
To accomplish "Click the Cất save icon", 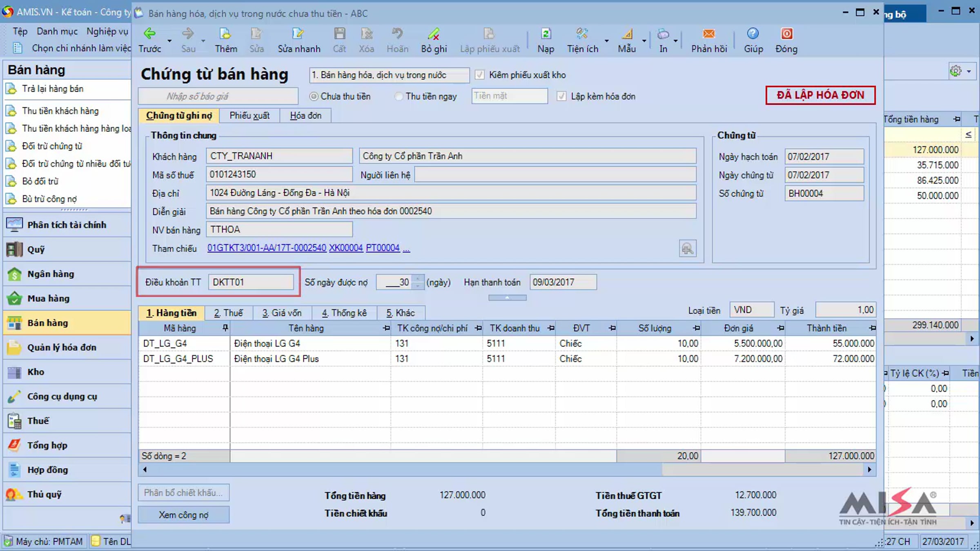I will point(339,34).
